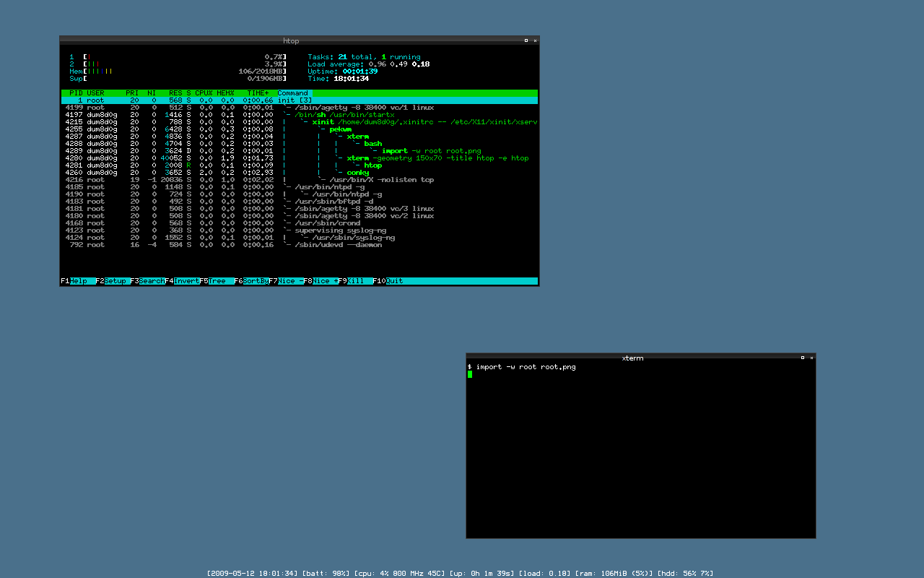The height and width of the screenshot is (578, 924).
Task: Click F1 Help in htop footer
Action: point(78,281)
